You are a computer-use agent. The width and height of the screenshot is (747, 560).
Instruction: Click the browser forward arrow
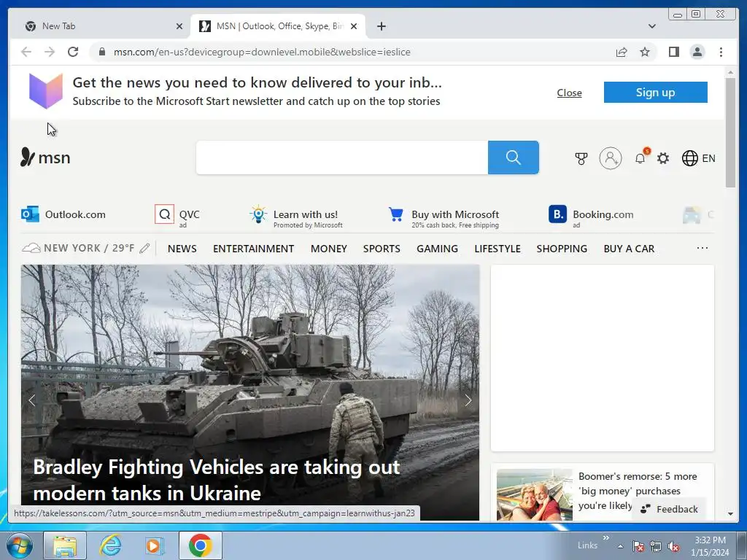(x=50, y=52)
